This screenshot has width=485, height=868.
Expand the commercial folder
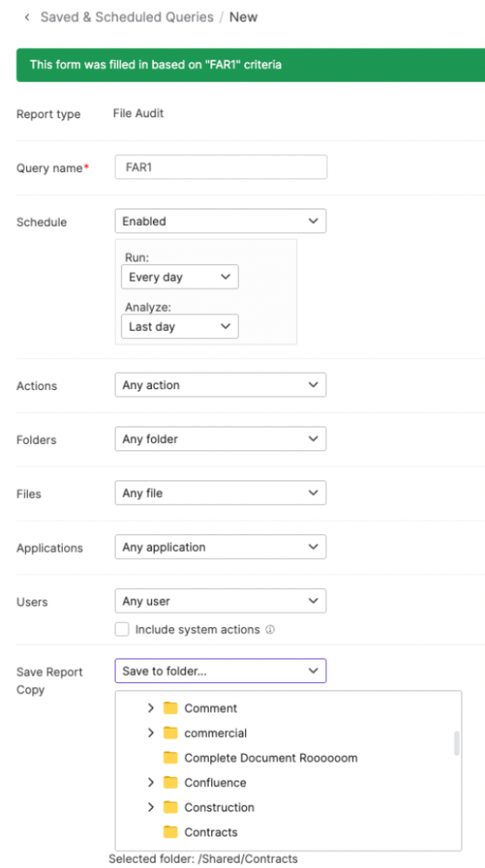pos(150,733)
